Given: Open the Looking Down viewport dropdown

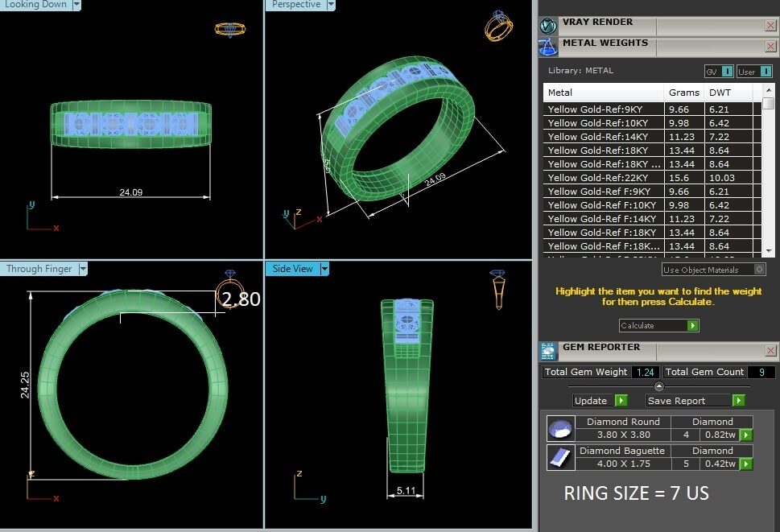Looking at the screenshot, I should (76, 5).
